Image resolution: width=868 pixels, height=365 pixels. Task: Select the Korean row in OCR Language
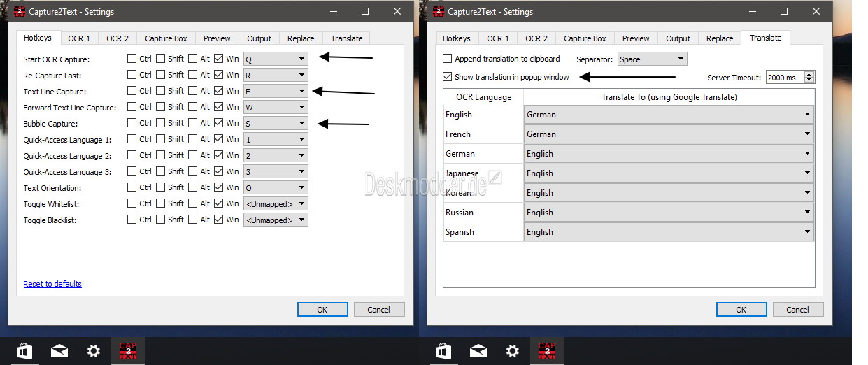[483, 192]
